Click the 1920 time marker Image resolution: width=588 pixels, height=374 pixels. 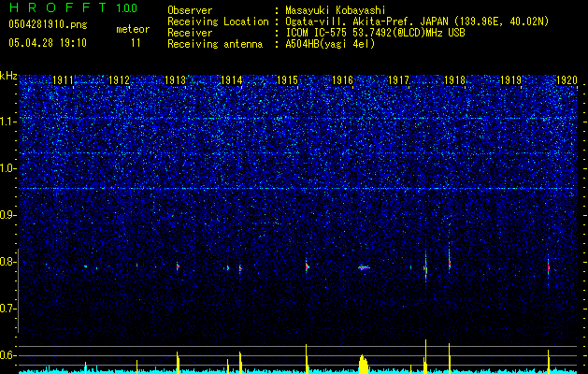point(566,79)
